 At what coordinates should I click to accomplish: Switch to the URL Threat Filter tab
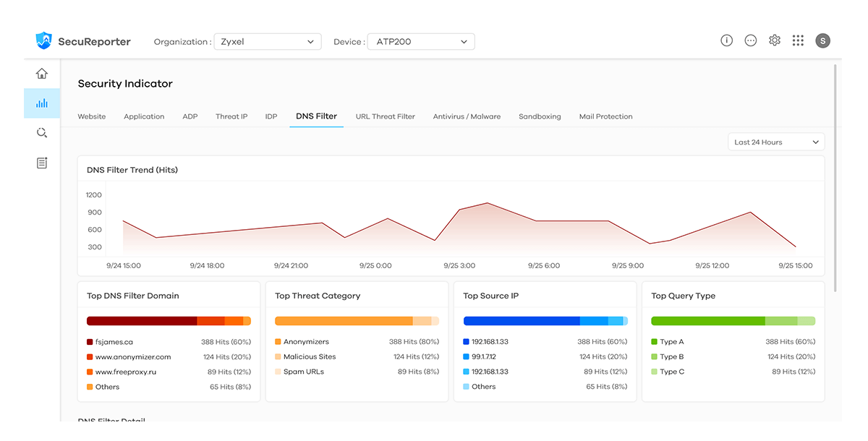click(386, 116)
